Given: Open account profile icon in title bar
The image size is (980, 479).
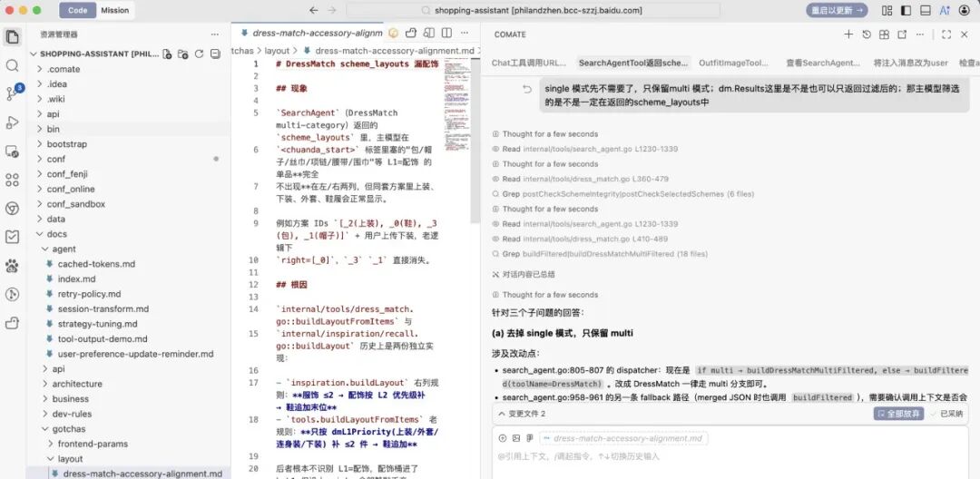Looking at the screenshot, I should coord(965,10).
